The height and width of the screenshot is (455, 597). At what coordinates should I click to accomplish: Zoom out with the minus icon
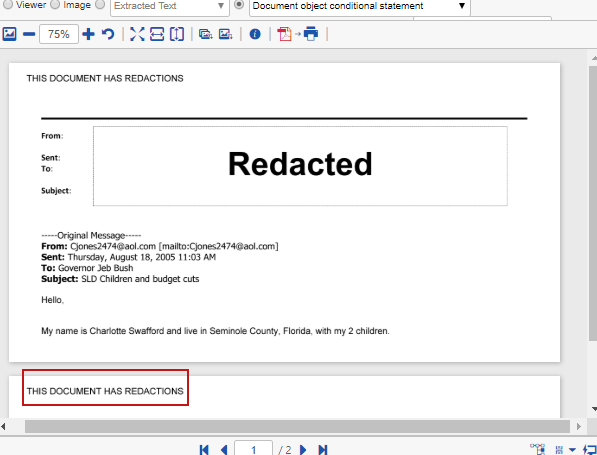coord(29,34)
